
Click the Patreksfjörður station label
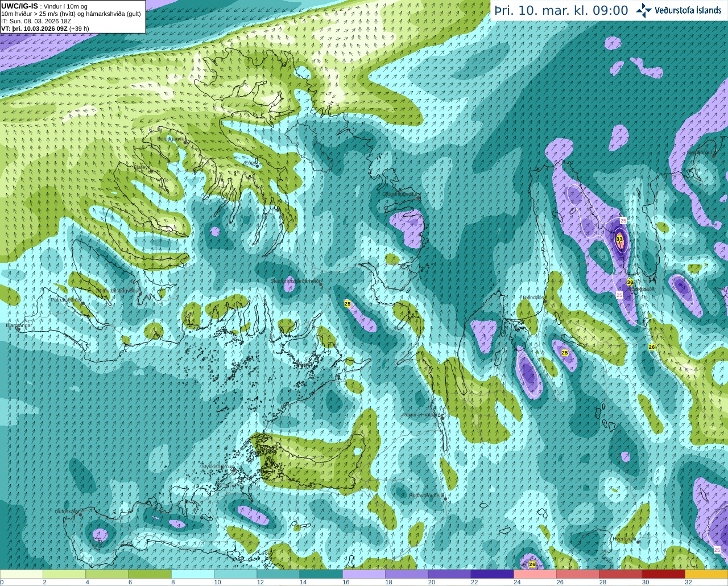(x=67, y=299)
